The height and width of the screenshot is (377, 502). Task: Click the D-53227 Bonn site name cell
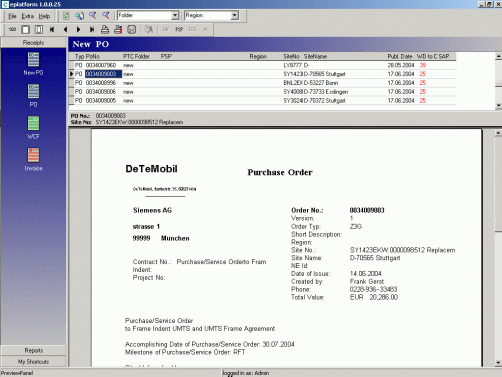321,83
